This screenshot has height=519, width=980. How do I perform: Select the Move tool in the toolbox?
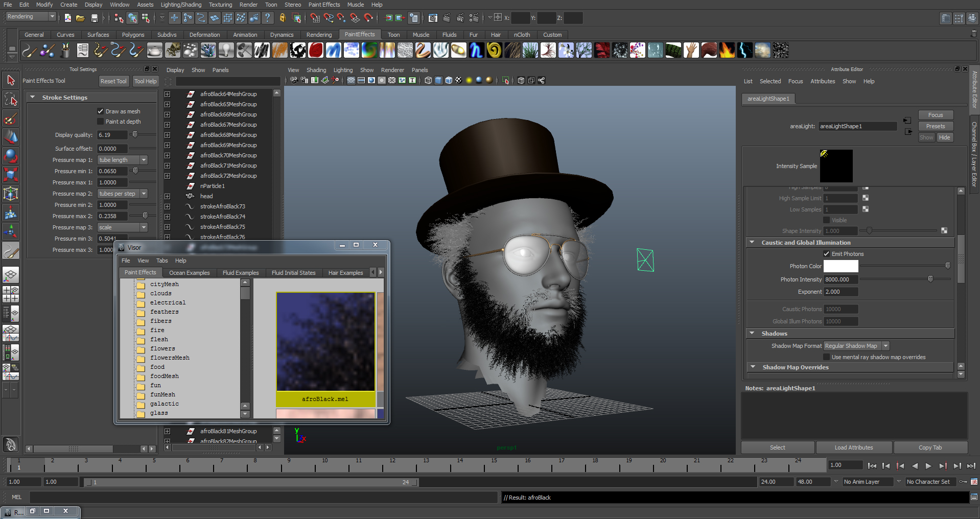(11, 137)
